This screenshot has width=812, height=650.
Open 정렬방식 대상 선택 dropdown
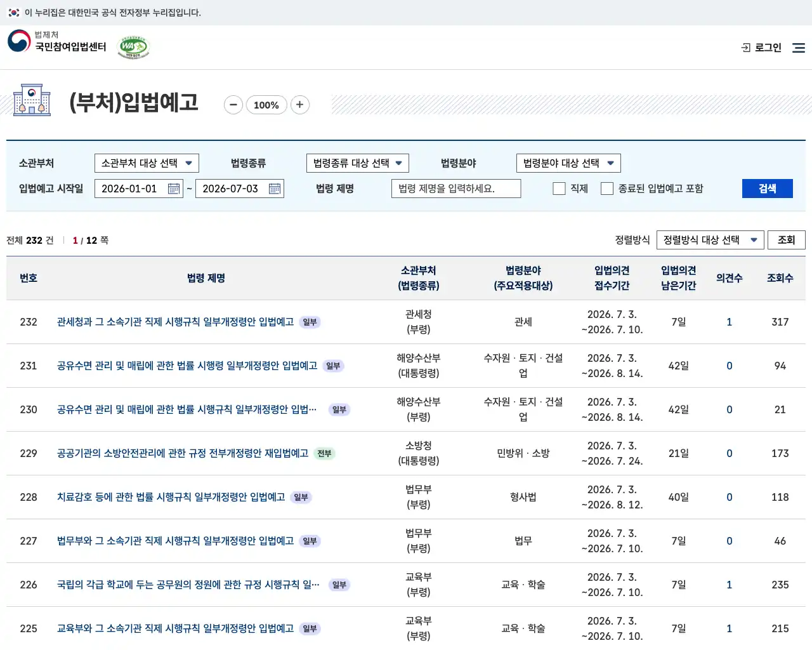pyautogui.click(x=710, y=240)
